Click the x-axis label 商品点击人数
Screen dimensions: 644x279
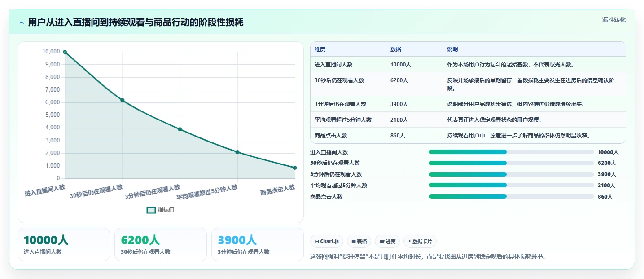(x=277, y=190)
